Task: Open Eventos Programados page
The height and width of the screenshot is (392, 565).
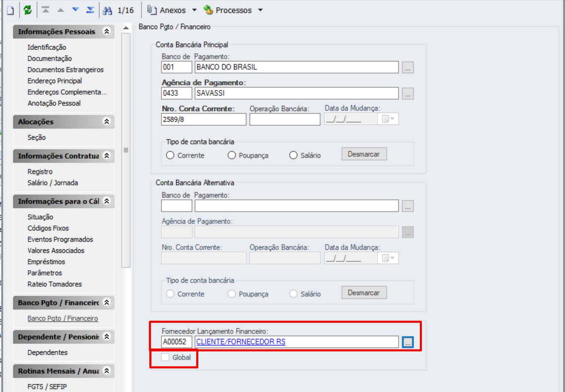Action: pyautogui.click(x=60, y=239)
